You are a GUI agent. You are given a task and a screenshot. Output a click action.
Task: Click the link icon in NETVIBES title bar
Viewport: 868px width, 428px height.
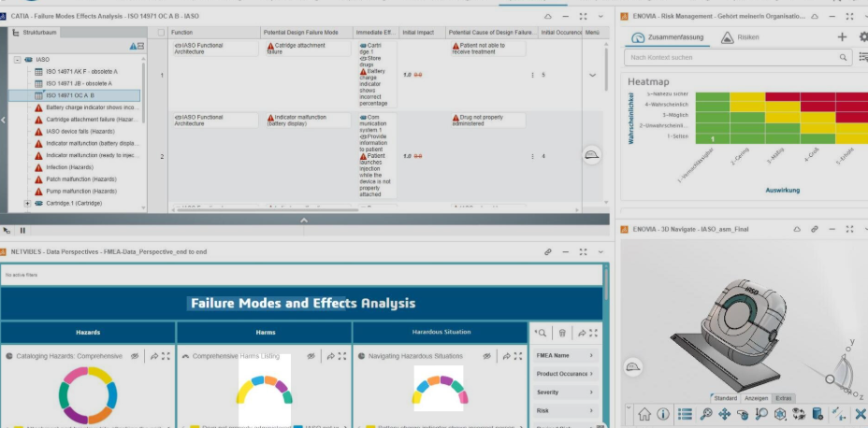coord(547,251)
